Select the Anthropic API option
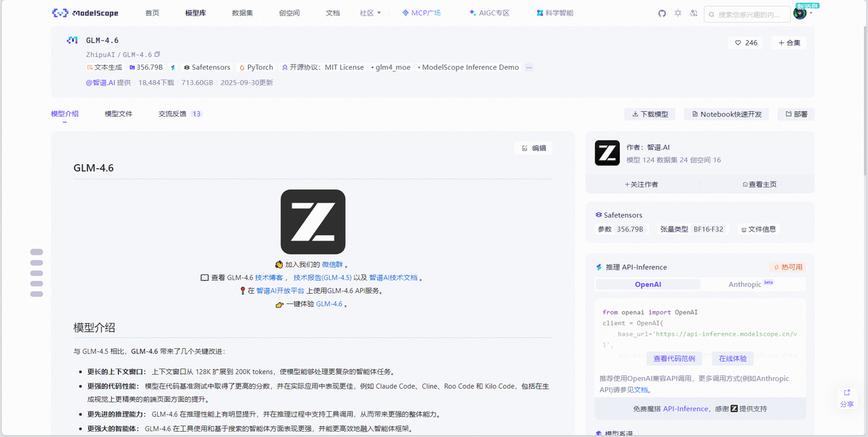This screenshot has width=868, height=437. (x=745, y=284)
